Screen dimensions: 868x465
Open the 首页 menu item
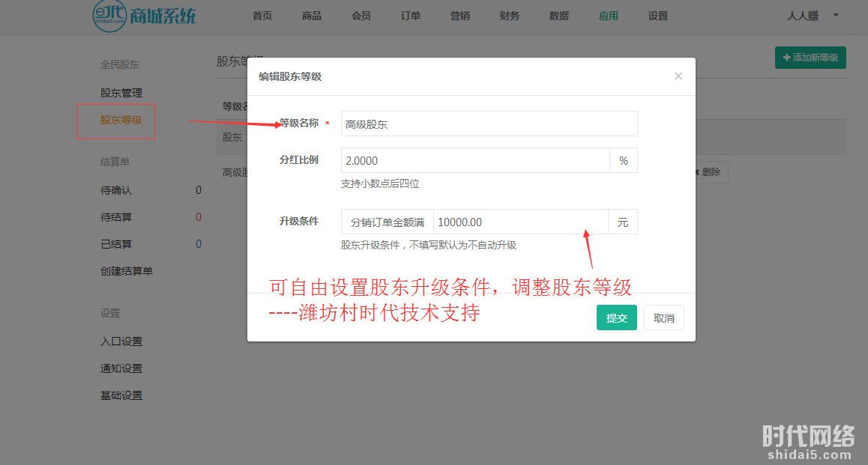coord(262,16)
